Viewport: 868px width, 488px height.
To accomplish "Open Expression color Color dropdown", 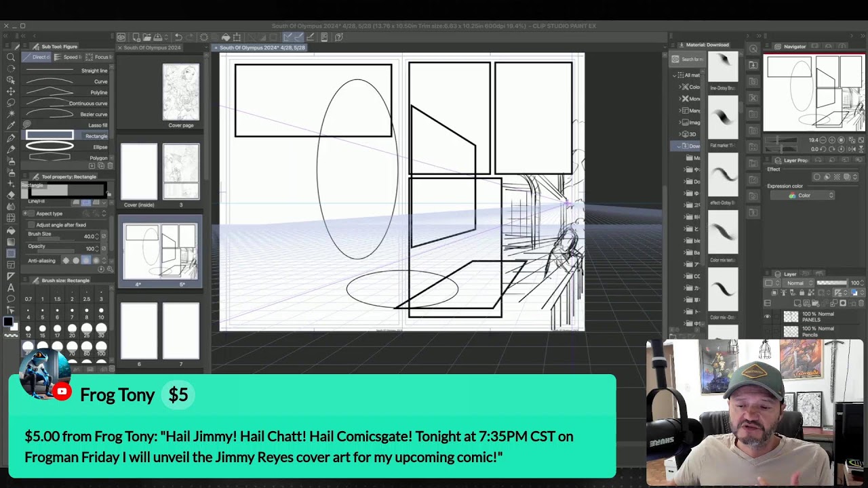I will click(x=802, y=195).
